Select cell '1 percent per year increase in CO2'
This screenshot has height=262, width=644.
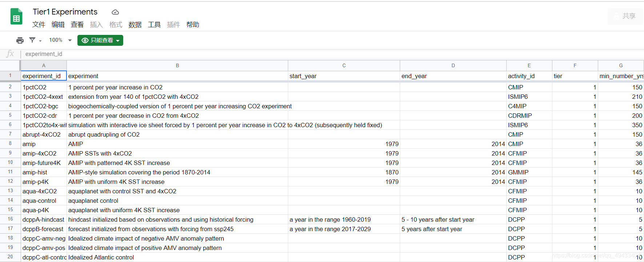pos(177,87)
